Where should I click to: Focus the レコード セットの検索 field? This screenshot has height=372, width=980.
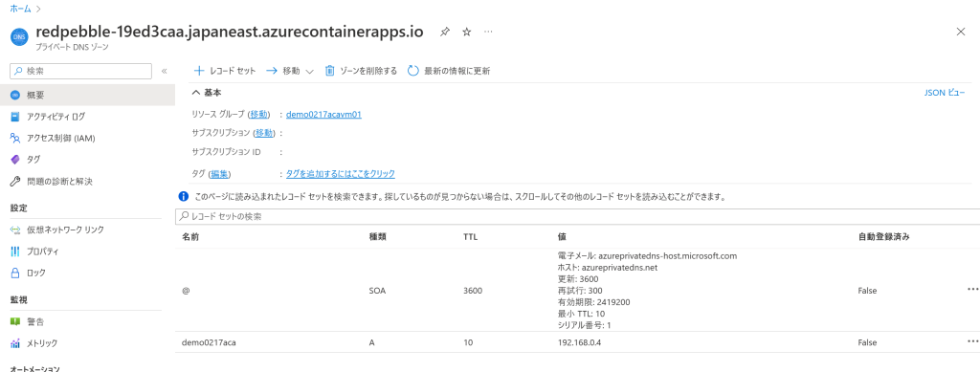pos(577,216)
